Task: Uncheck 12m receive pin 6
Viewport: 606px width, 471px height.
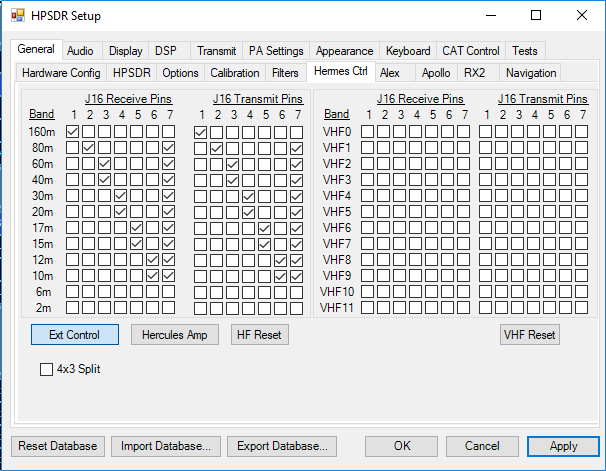Action: point(153,260)
